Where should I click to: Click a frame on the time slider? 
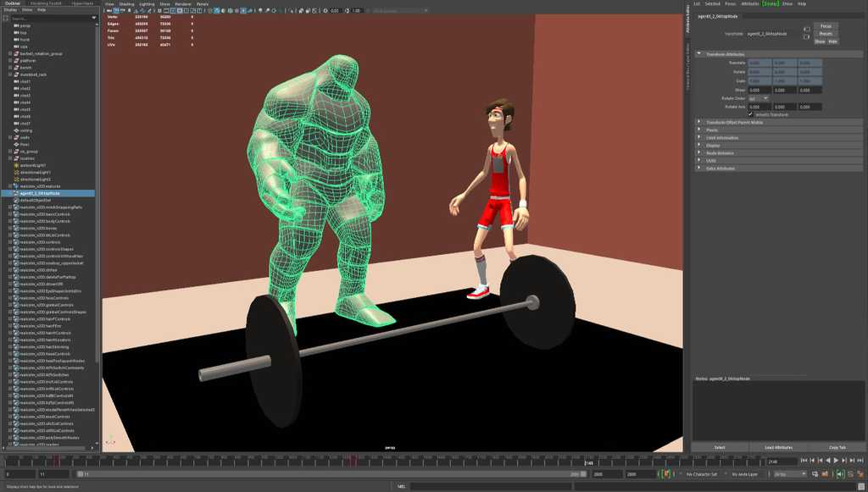(339, 462)
